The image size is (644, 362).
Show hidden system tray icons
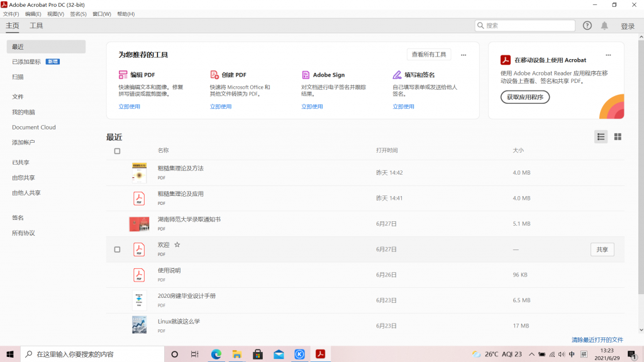click(531, 354)
